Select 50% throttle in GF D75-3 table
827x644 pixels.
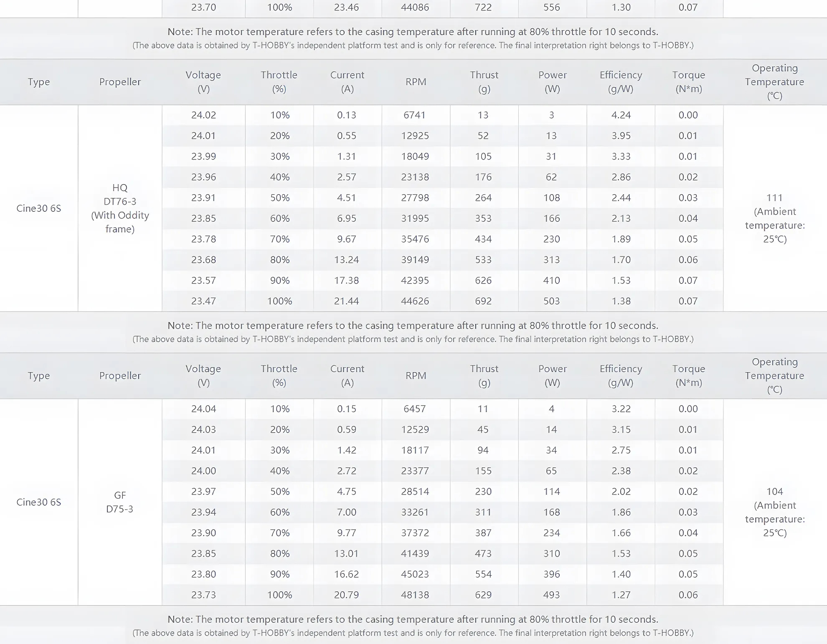click(280, 491)
